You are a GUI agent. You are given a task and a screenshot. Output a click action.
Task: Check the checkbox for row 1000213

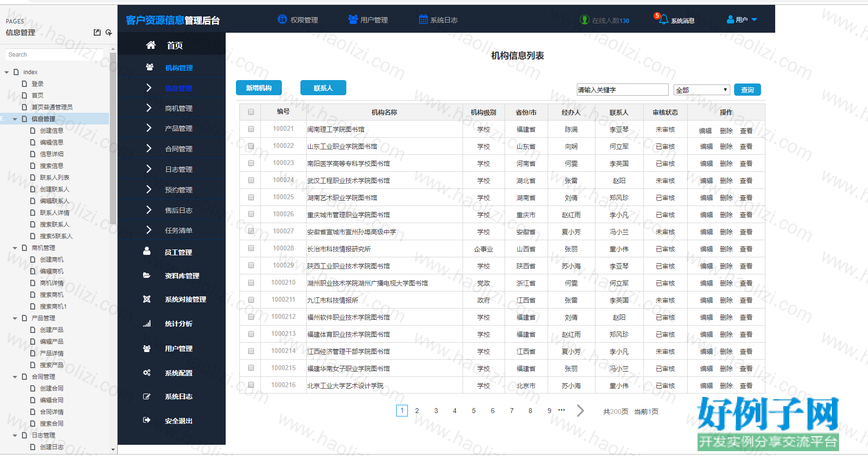coord(251,334)
